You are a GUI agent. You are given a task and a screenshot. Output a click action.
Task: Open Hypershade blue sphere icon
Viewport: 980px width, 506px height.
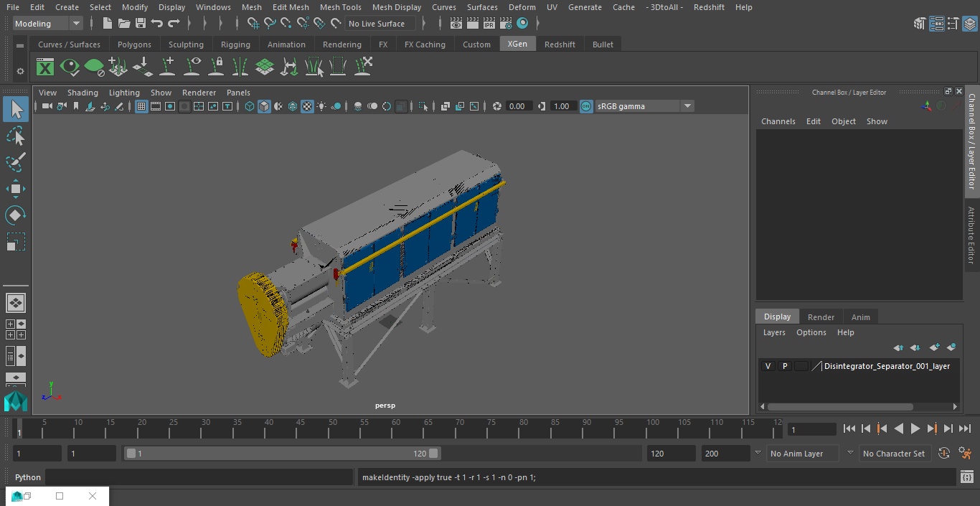(x=522, y=24)
